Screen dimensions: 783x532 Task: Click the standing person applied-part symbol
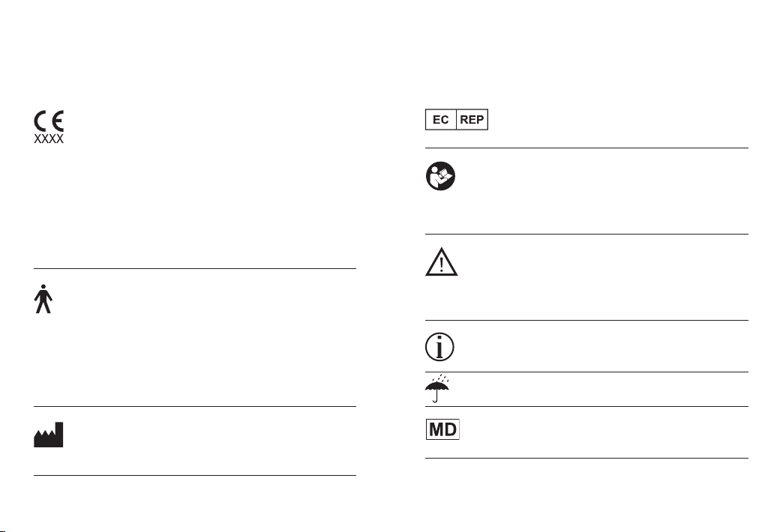coord(43,299)
